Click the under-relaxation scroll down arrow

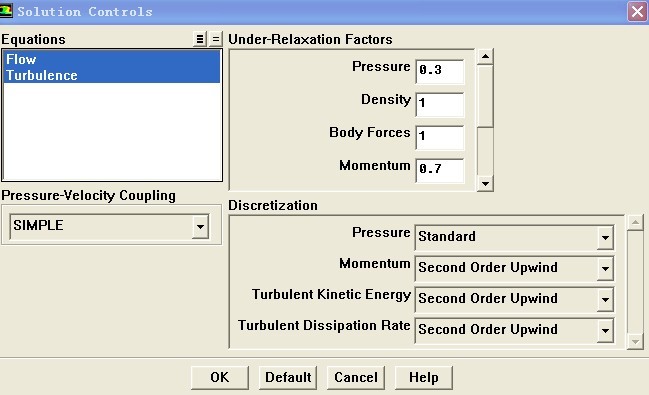485,183
